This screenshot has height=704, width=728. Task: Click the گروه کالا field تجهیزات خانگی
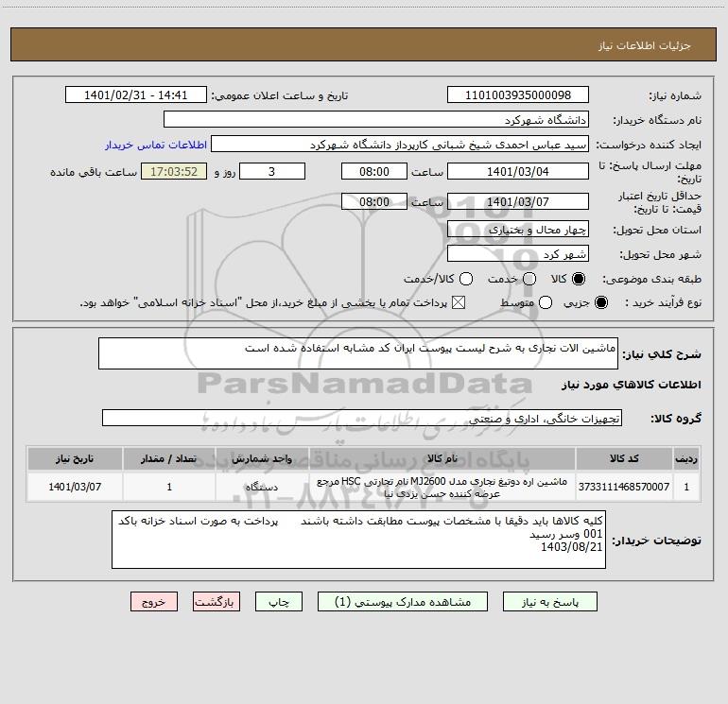tap(362, 418)
